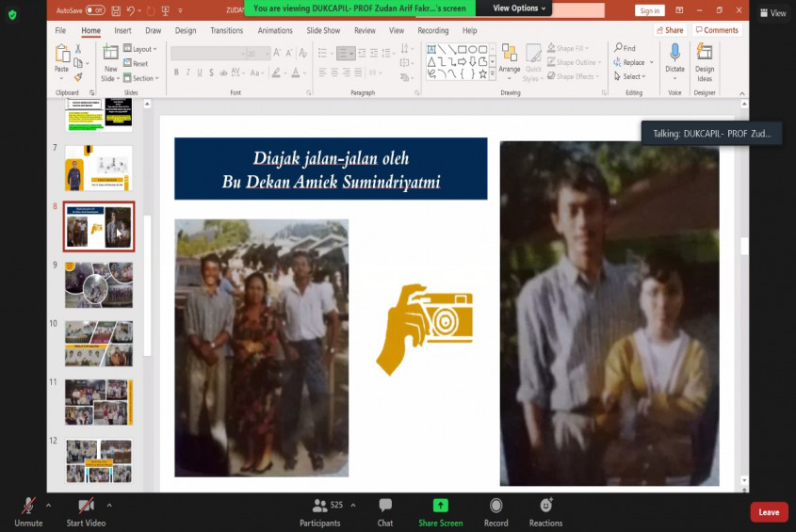This screenshot has width=796, height=532.
Task: Click the Dictate microphone icon
Action: (x=674, y=56)
